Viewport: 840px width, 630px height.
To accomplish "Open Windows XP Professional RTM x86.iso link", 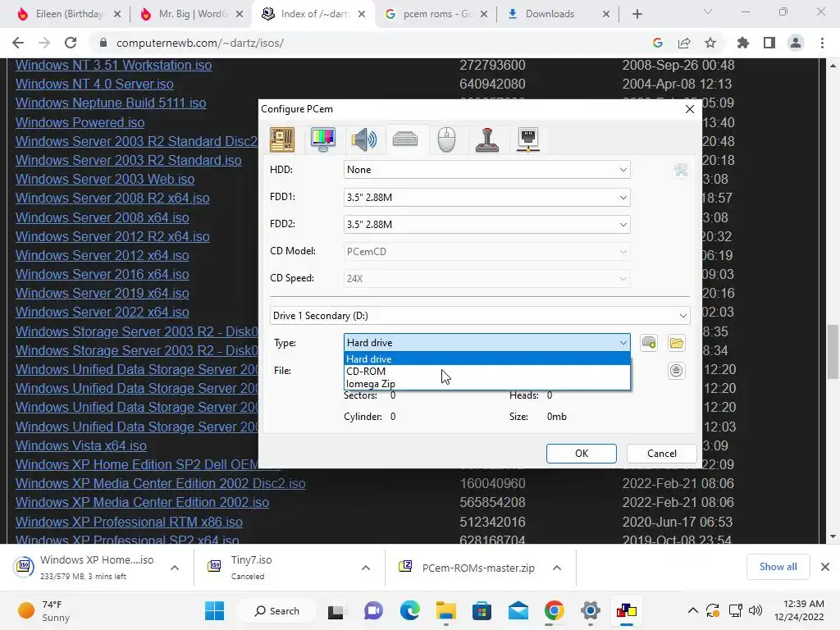I will pyautogui.click(x=129, y=522).
